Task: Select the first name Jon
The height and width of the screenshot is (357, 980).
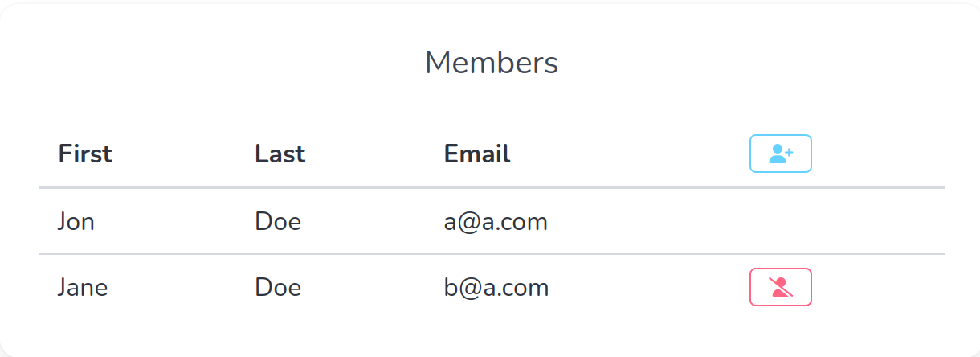Action: (76, 221)
